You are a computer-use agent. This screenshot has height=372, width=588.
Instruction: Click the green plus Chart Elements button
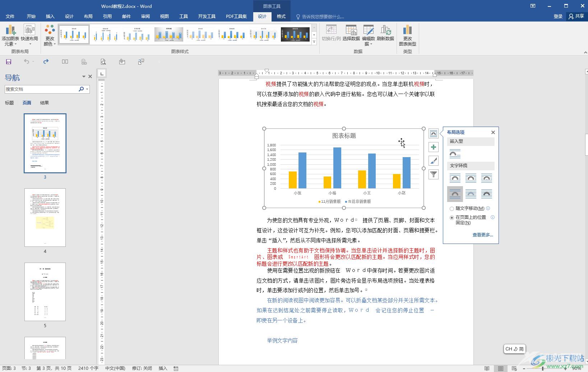pyautogui.click(x=434, y=147)
